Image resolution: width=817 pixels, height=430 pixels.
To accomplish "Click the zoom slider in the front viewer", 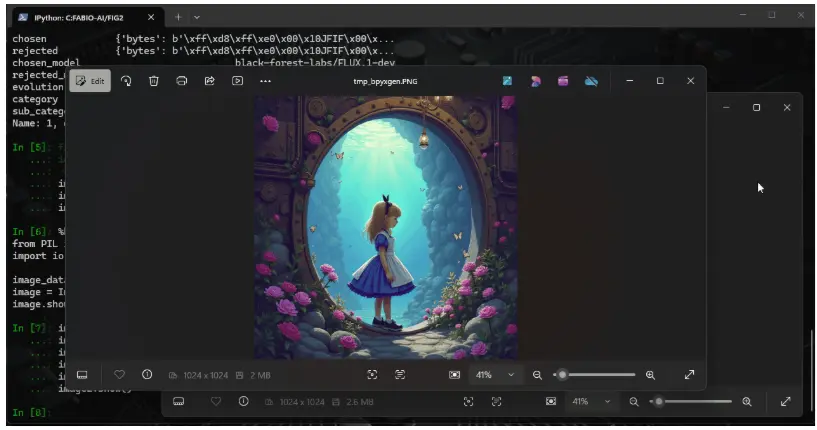I will coord(597,374).
